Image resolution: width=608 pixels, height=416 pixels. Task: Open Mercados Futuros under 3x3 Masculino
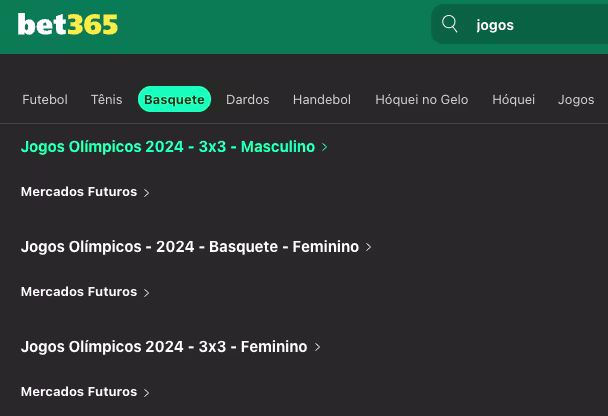79,192
